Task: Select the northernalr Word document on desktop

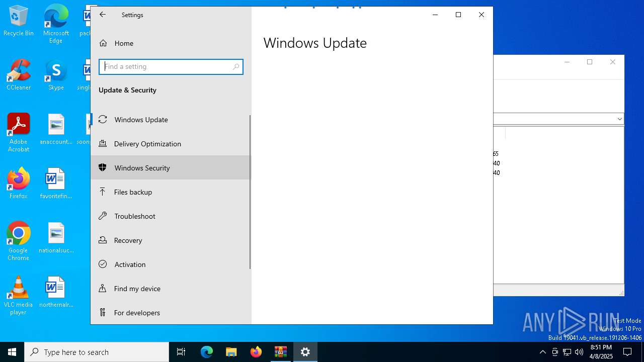Action: click(56, 292)
